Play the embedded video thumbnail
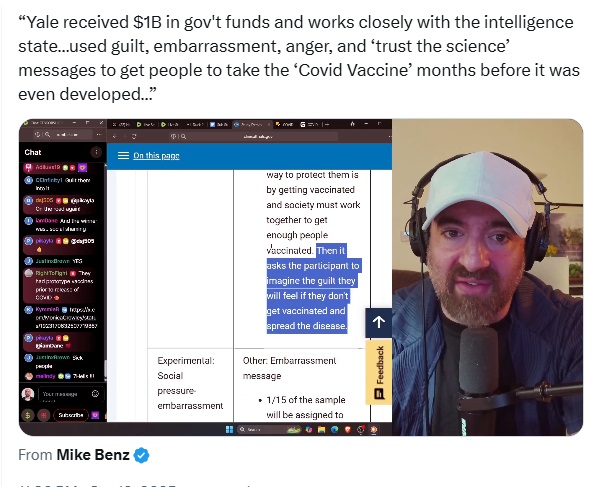Viewport: 600px width, 487px height. [301, 277]
